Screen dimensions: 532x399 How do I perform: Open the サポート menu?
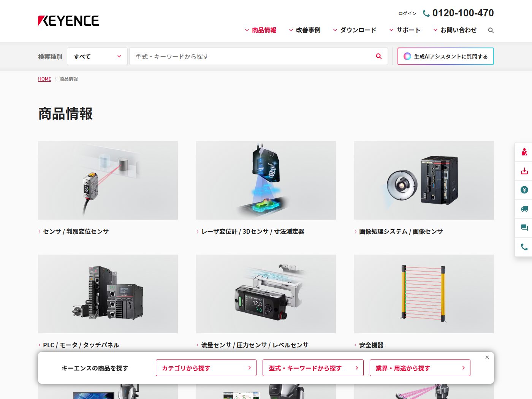[405, 30]
